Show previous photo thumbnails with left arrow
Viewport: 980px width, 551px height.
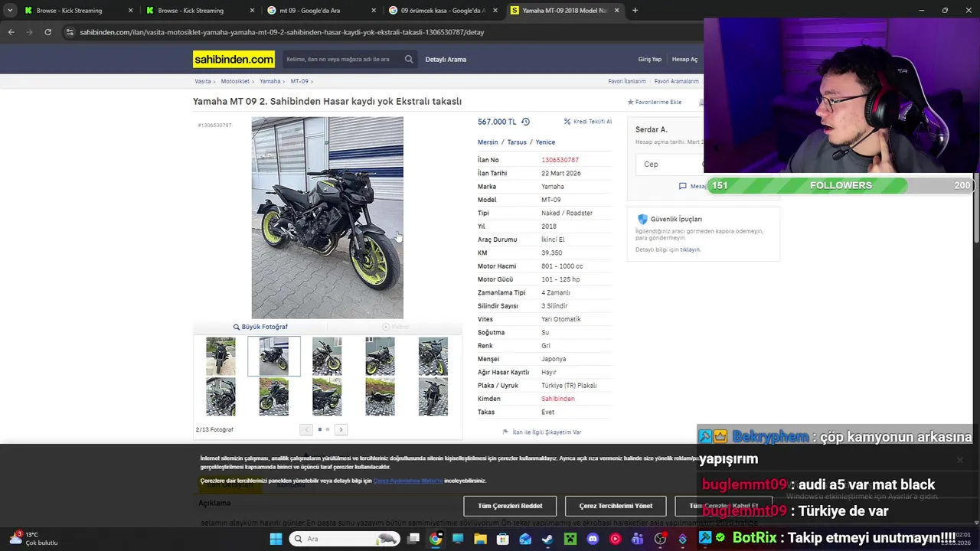pyautogui.click(x=306, y=429)
